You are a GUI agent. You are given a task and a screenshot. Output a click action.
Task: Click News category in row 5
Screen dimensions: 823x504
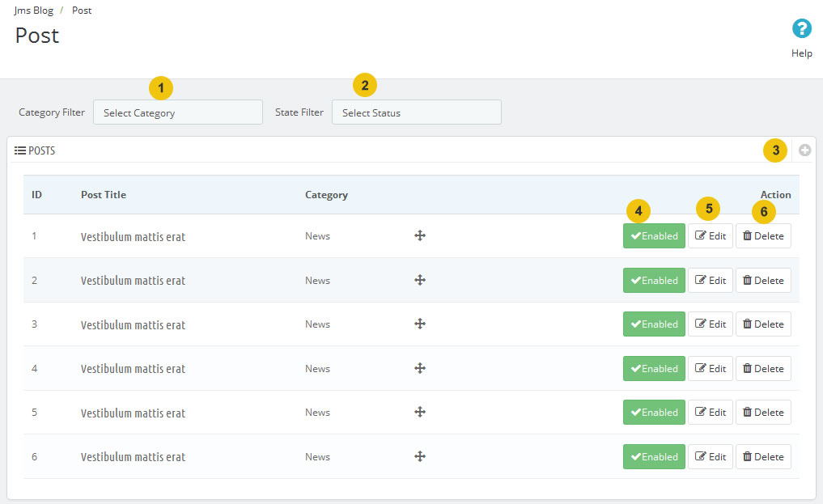coord(317,413)
